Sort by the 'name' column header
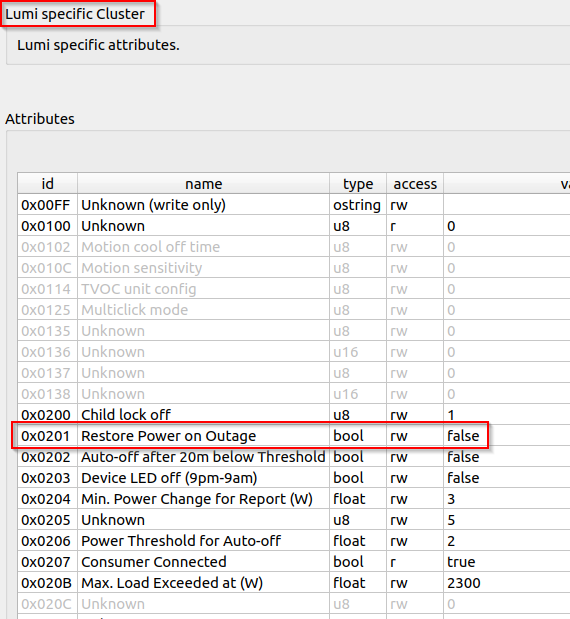This screenshot has height=619, width=570. (x=203, y=184)
